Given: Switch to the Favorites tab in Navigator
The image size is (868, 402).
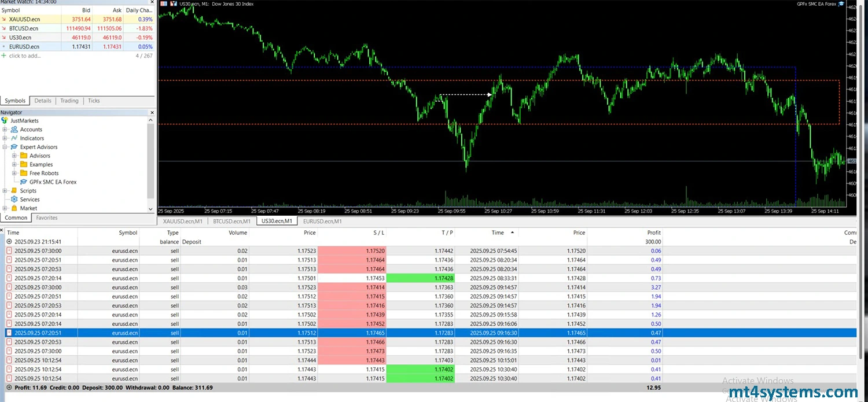Looking at the screenshot, I should point(47,218).
